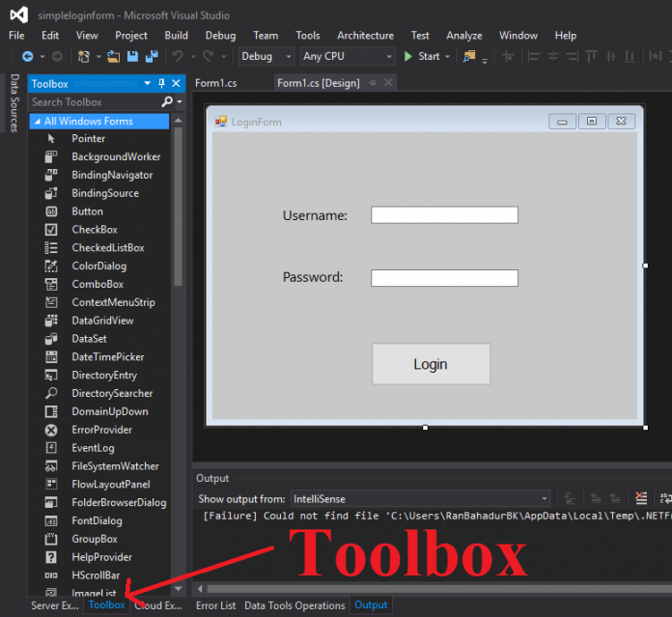Switch to Data Tools Operations tab

click(294, 605)
